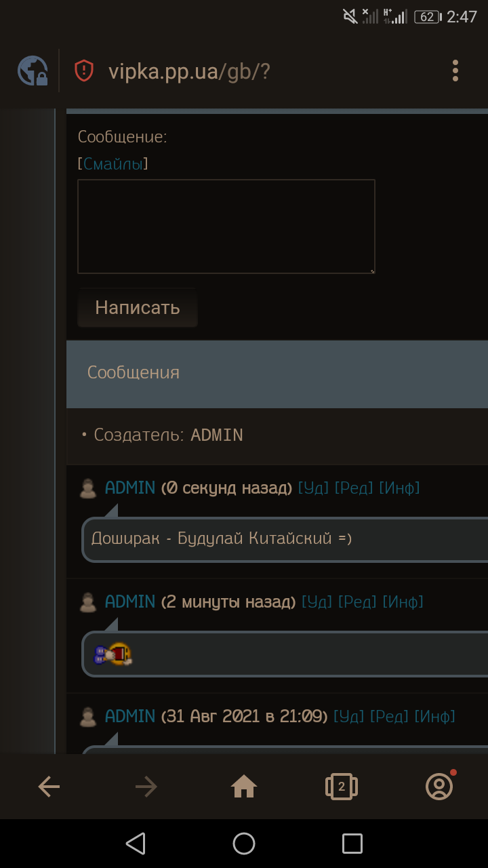488x868 pixels.
Task: Open the Смайлы smileys link
Action: tap(113, 163)
